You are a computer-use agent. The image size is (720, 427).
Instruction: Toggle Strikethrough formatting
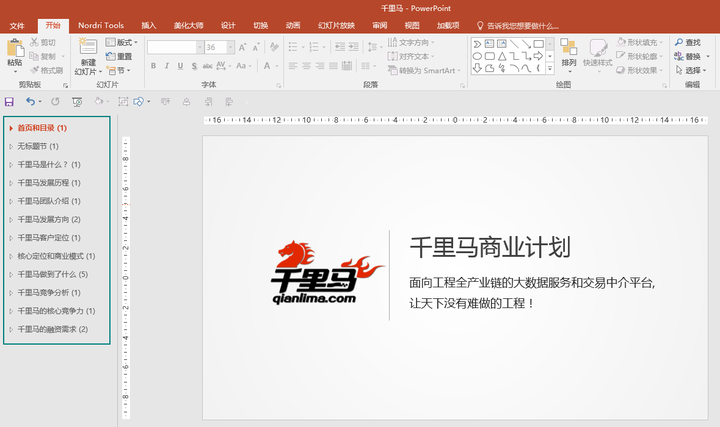(208, 66)
